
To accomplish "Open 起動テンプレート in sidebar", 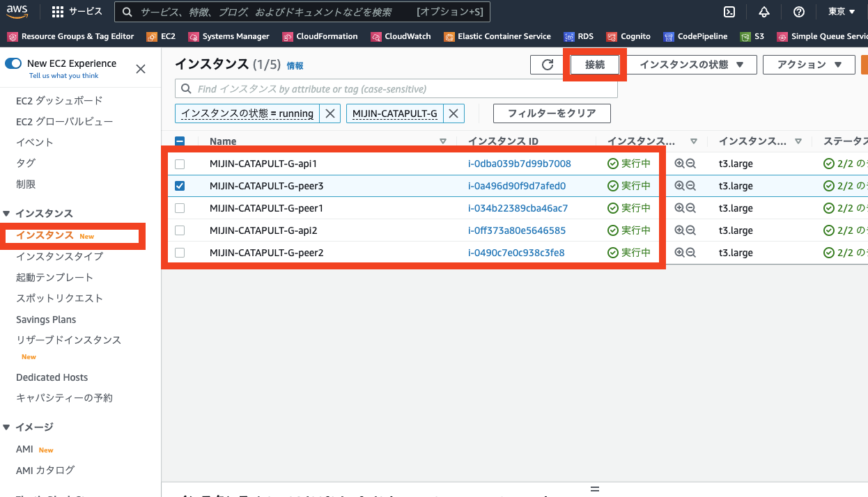I will pyautogui.click(x=54, y=278).
